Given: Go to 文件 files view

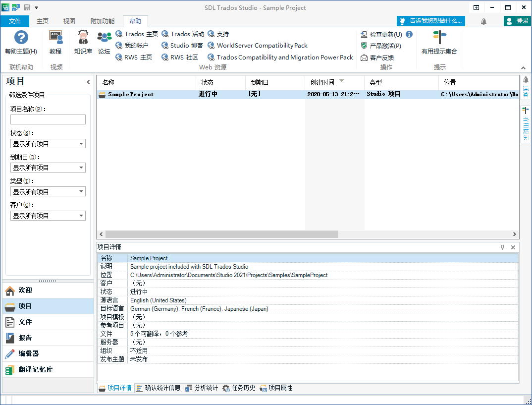Looking at the screenshot, I should [x=48, y=322].
